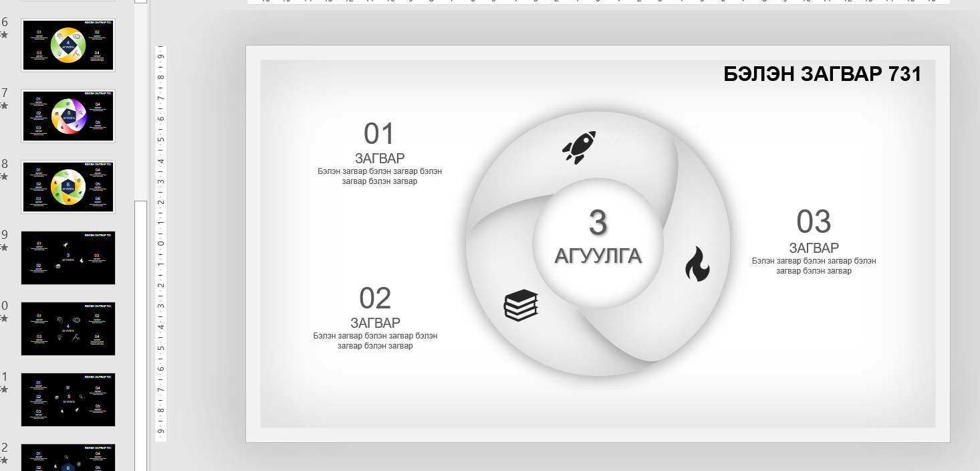Viewport: 980px width, 471px height.
Task: Click the slide title БЭЛЭН ЗАГВАР 731
Action: point(822,74)
